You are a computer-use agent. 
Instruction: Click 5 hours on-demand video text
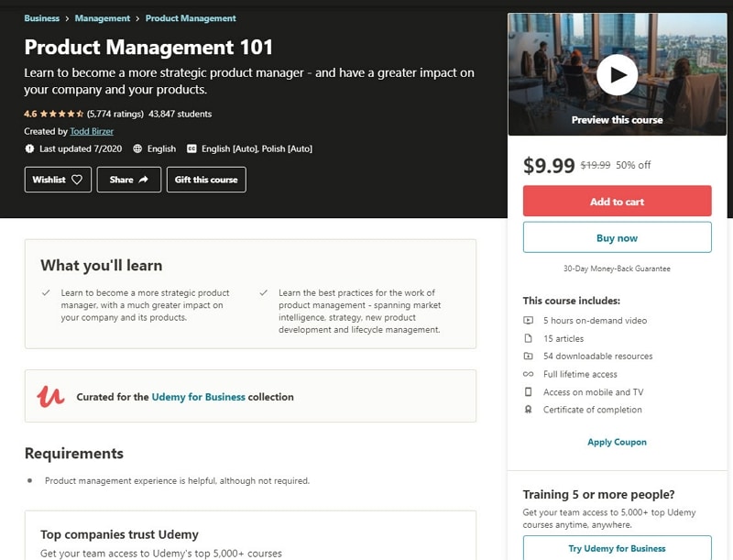595,320
